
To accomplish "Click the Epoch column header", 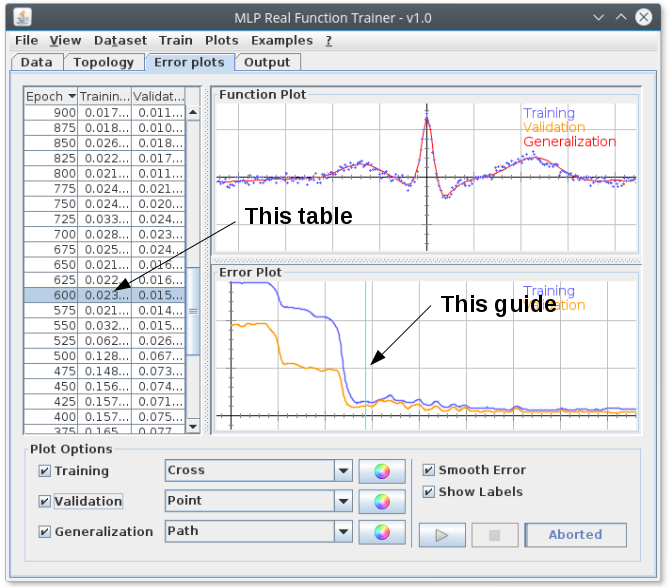I will click(x=51, y=96).
